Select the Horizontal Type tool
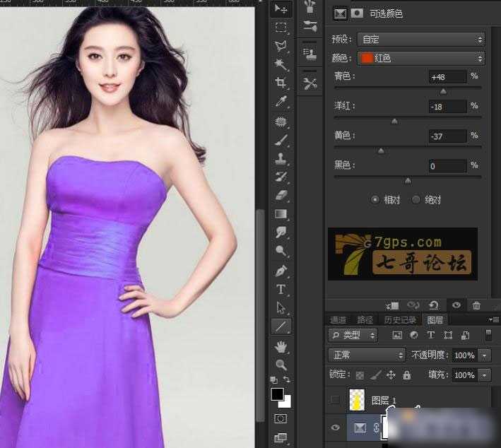This screenshot has height=448, width=501. coord(281,289)
